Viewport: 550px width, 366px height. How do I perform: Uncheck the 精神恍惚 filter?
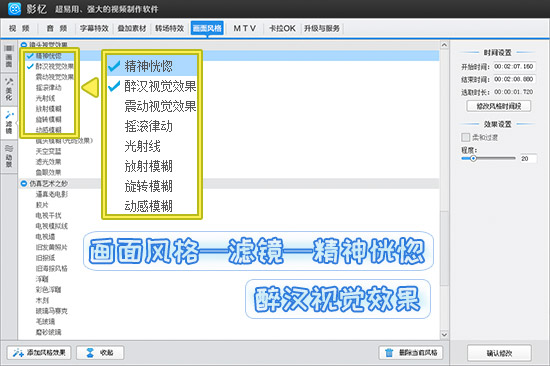[31, 55]
